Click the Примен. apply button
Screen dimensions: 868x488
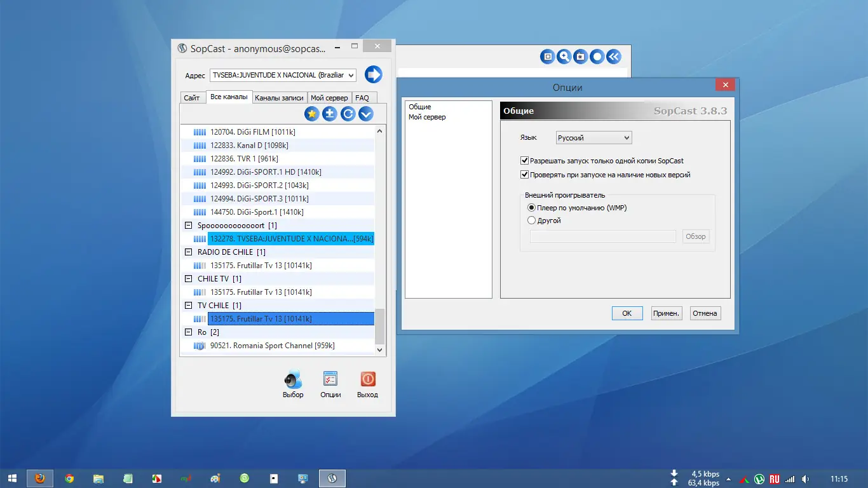pos(666,313)
